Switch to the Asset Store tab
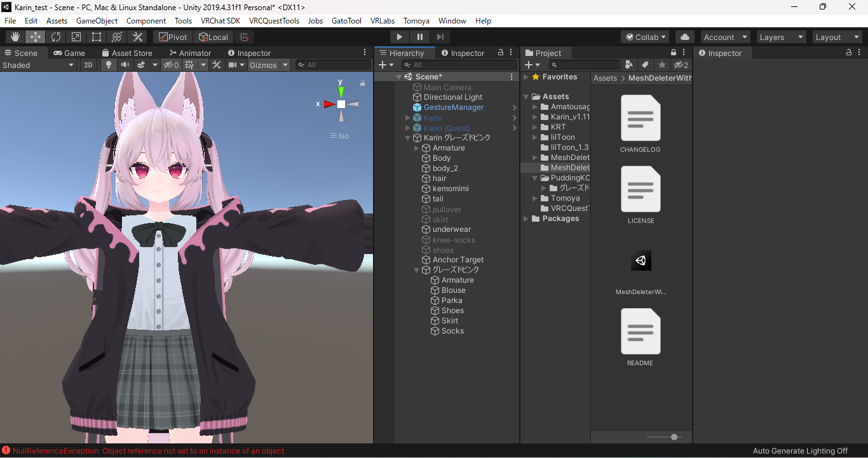The height and width of the screenshot is (458, 868). pos(127,53)
